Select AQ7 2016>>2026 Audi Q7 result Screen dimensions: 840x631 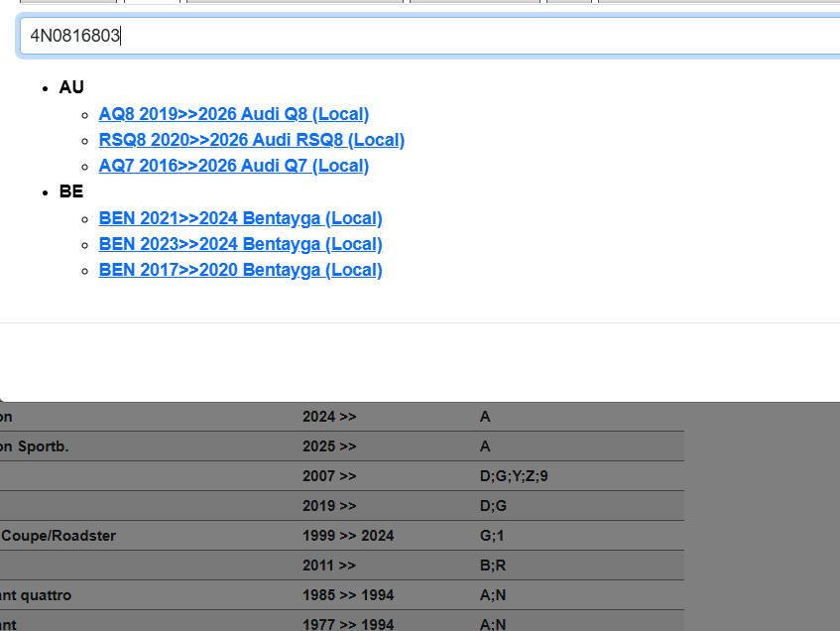point(233,166)
